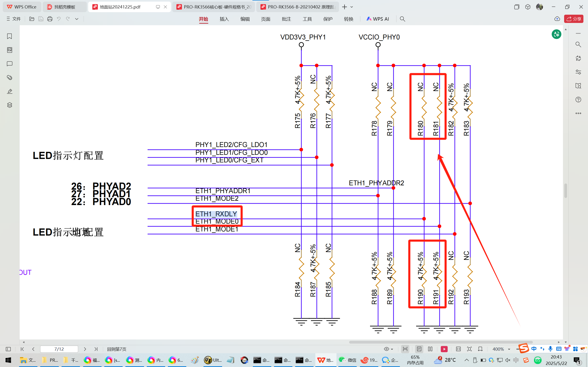Switch to the 插入 ribbon tab

(224, 19)
